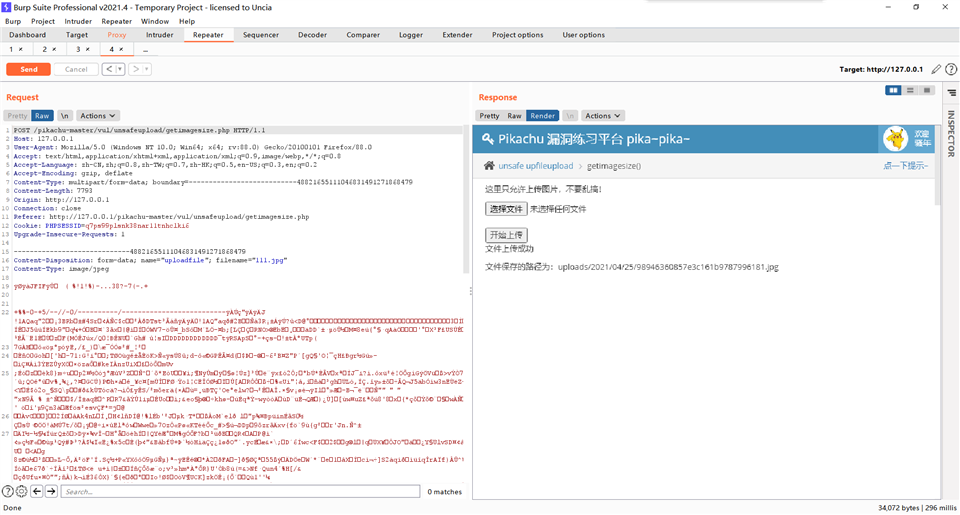Screen dimensions: 960x515
Task: Click the Burp Suite logo in the title bar
Action: coord(6,7)
